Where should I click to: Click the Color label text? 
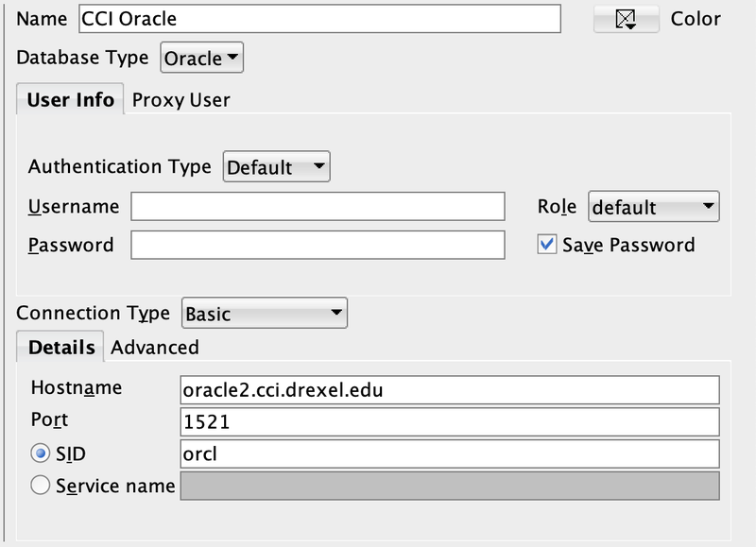[x=696, y=19]
